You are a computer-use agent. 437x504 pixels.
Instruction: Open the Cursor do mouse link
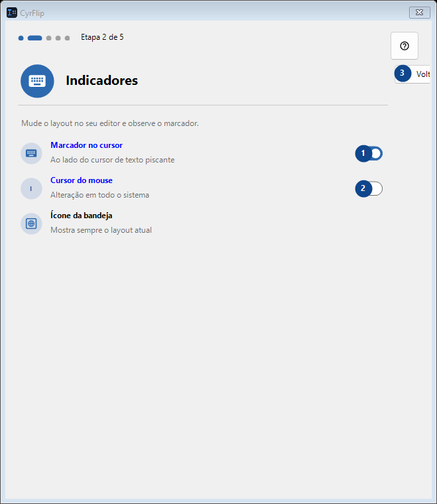pos(82,180)
